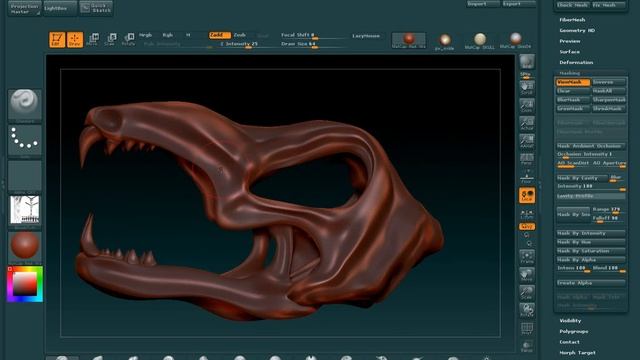Expand the Polygroups subpalette

pyautogui.click(x=573, y=331)
